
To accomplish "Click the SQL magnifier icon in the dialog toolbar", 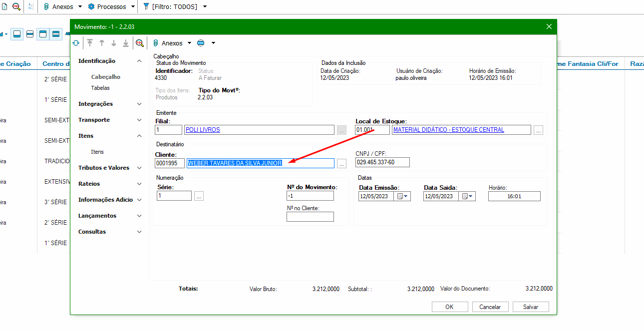I will click(x=140, y=43).
